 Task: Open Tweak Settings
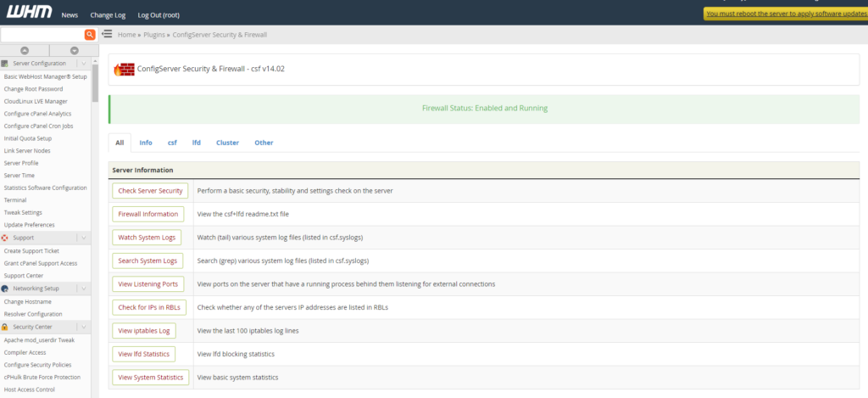point(23,212)
